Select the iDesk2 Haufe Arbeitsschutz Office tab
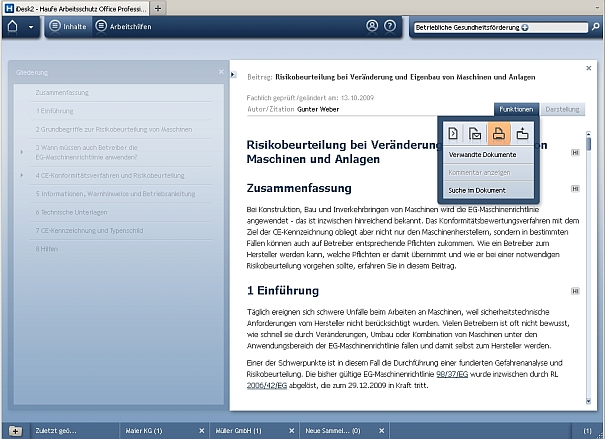Viewport: 605px width, 439px height. (76, 9)
